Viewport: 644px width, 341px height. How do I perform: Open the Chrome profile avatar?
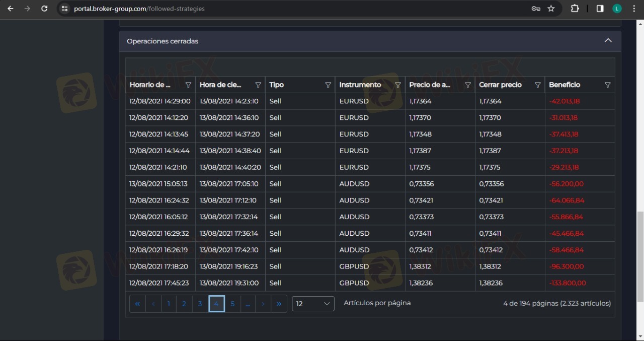click(x=617, y=9)
